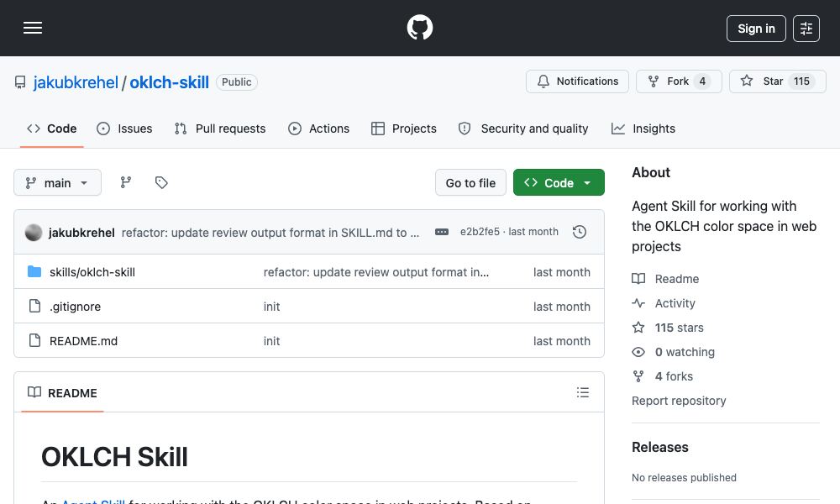Screen dimensions: 840x504
Task: Click the OKLCH Skill README heading
Action: [x=114, y=457]
